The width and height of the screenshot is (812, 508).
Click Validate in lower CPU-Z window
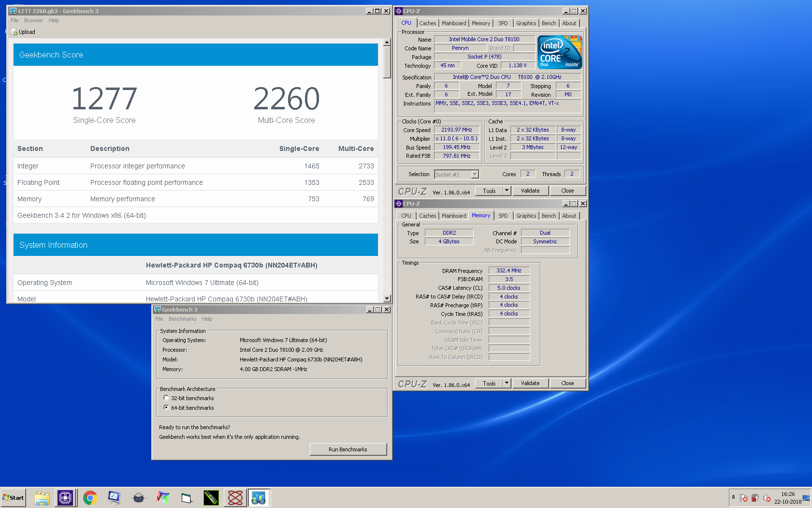[x=530, y=383]
